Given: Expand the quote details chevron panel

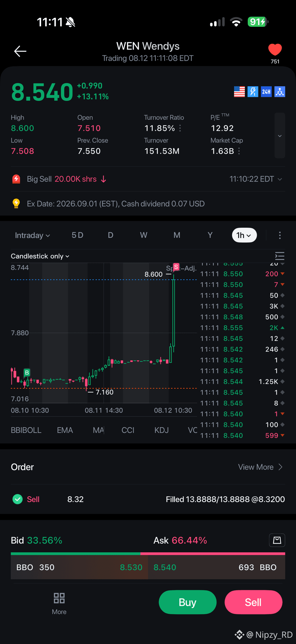Looking at the screenshot, I should click(x=280, y=136).
